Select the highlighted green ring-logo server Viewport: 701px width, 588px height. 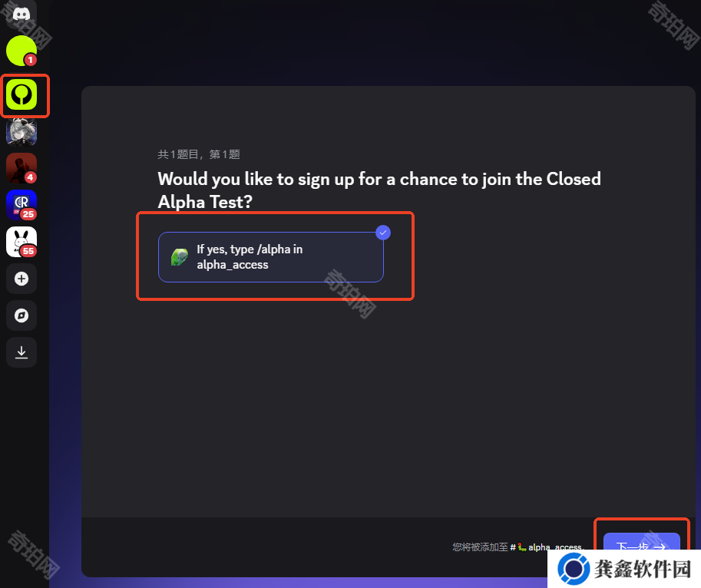[21, 94]
